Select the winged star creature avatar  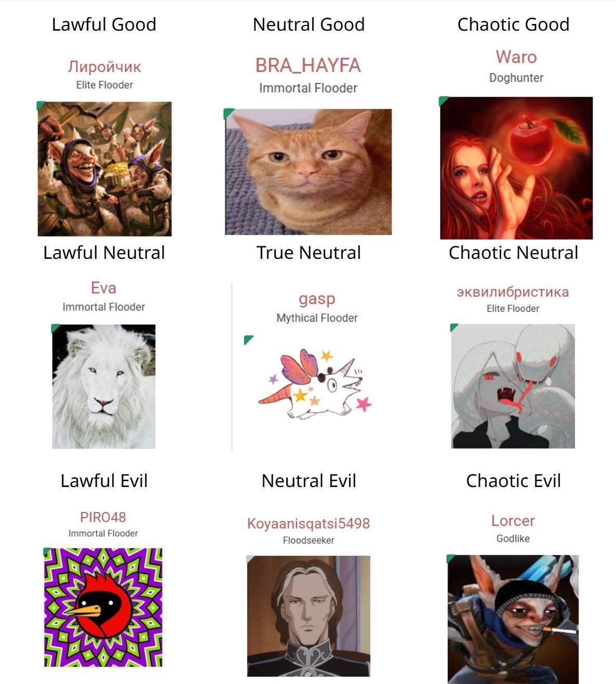point(315,384)
